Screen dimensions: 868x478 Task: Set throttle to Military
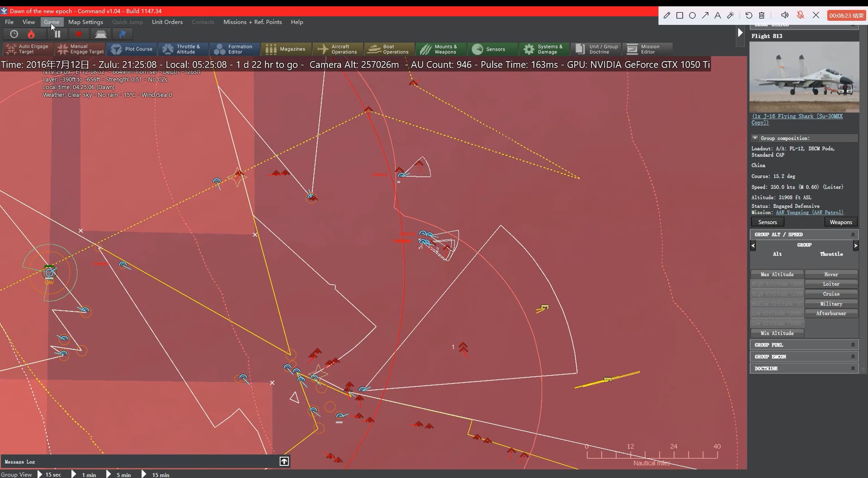831,304
